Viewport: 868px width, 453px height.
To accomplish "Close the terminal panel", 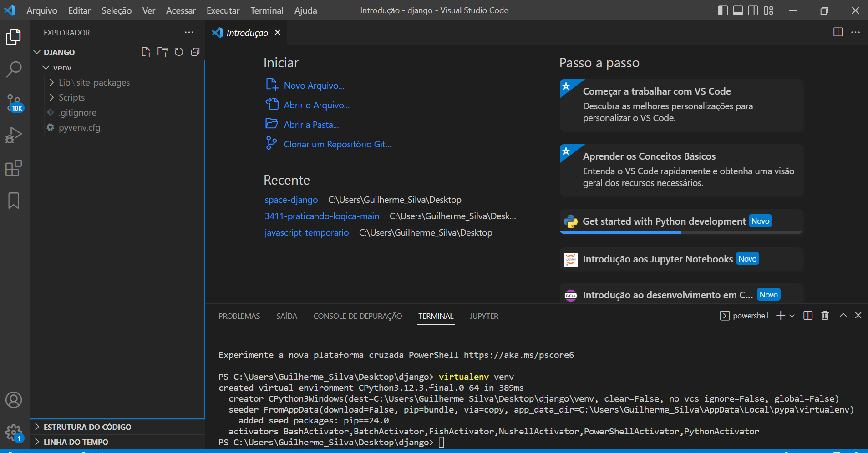I will coord(858,315).
